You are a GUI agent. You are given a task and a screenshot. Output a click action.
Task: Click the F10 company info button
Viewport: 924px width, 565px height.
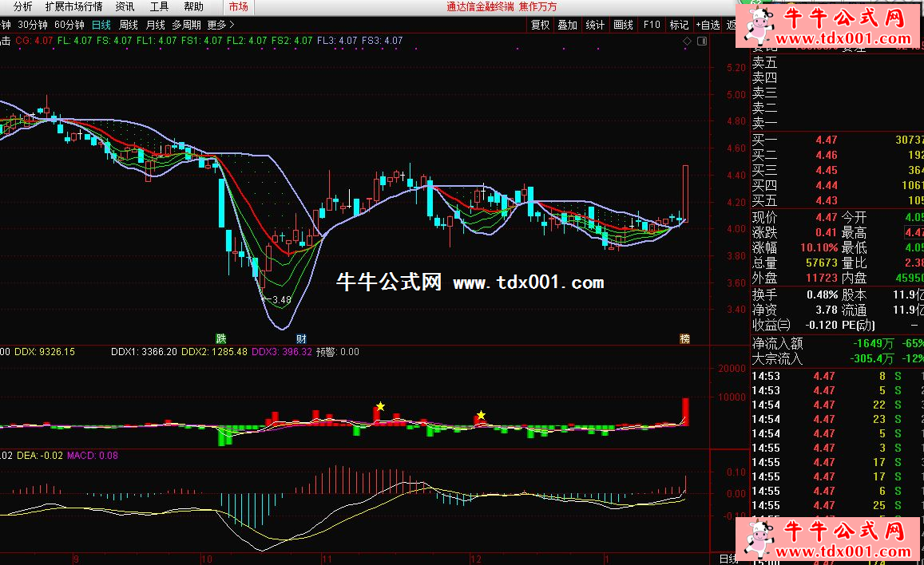[652, 25]
